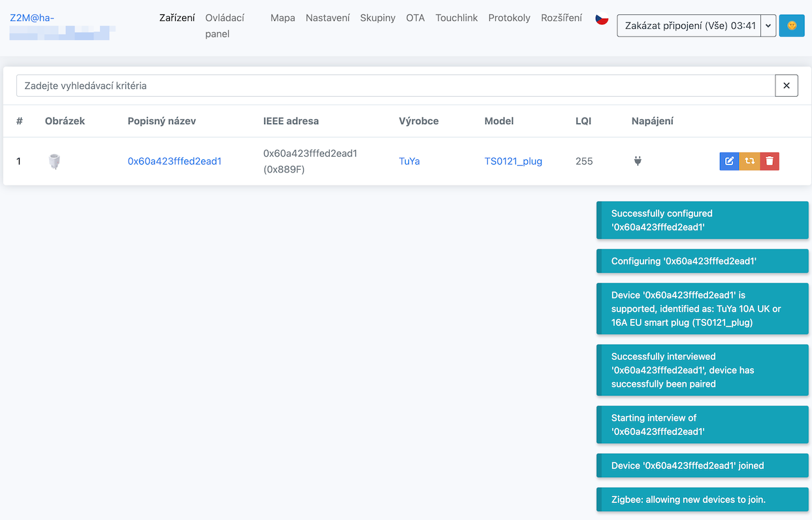Viewport: 812px width, 520px height.
Task: Open the TuYa vendor link
Action: (x=409, y=161)
